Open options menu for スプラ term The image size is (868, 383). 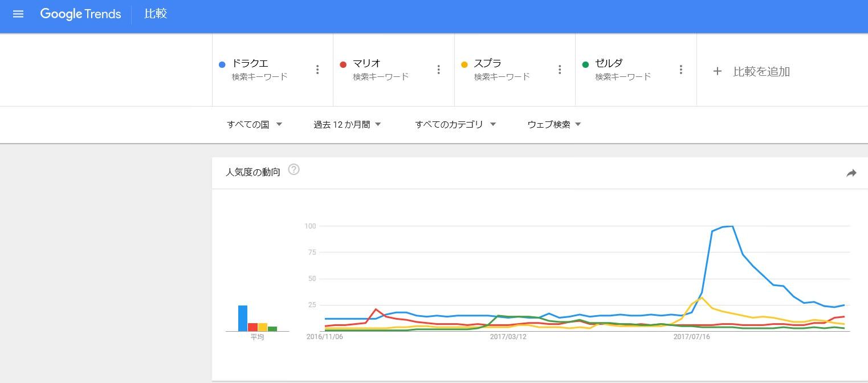coord(560,70)
